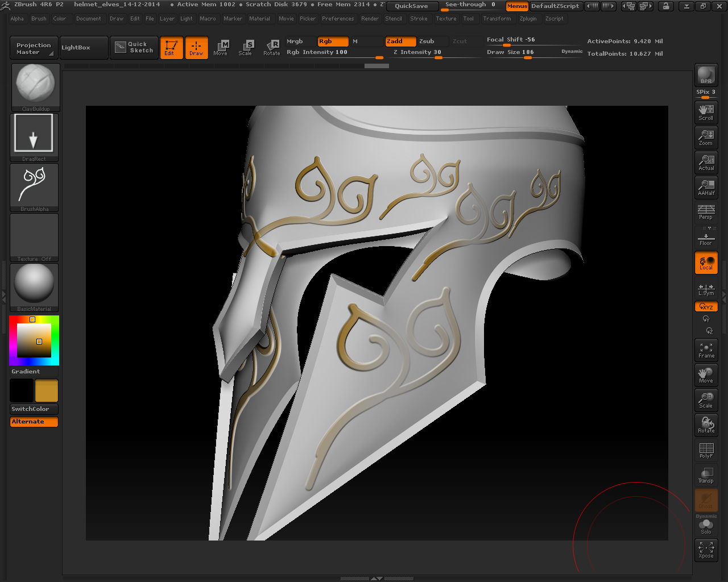Toggle the Gradient color button
Viewport: 728px width, 582px height.
click(x=34, y=372)
